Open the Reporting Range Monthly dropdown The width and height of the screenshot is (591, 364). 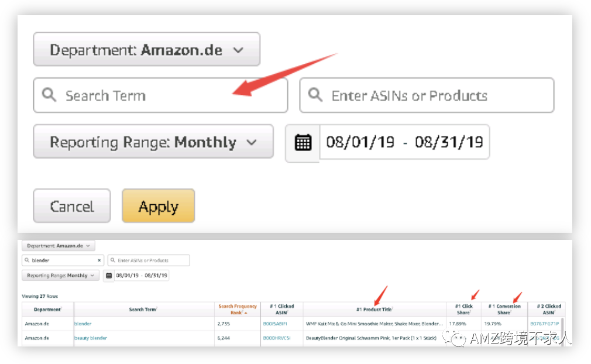coord(153,142)
